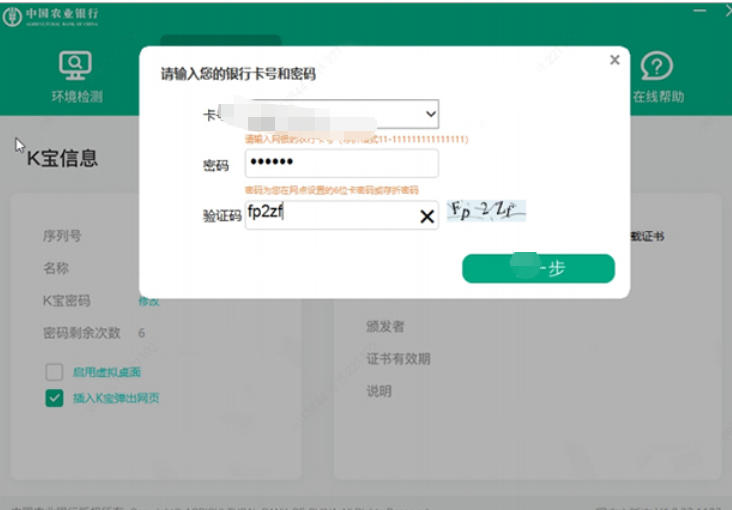Select the 颁发者 label
The width and height of the screenshot is (732, 510).
coord(385,326)
